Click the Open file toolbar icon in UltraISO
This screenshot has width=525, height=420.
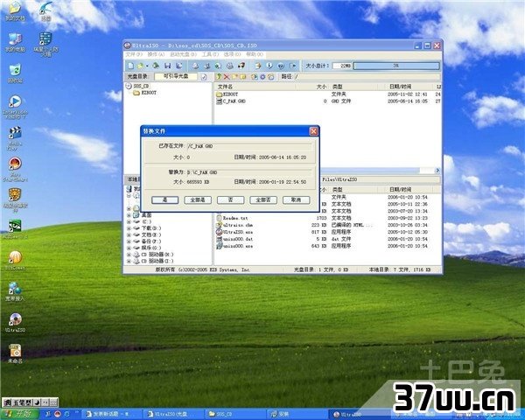coord(141,66)
